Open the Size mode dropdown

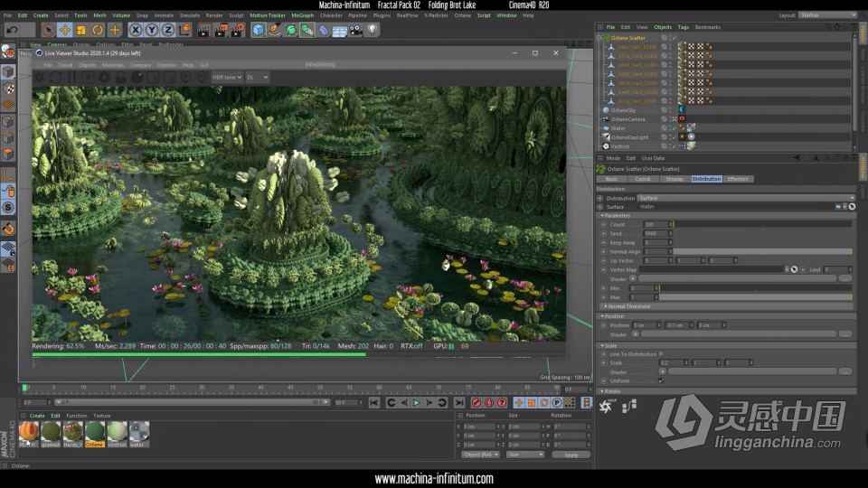pos(526,455)
